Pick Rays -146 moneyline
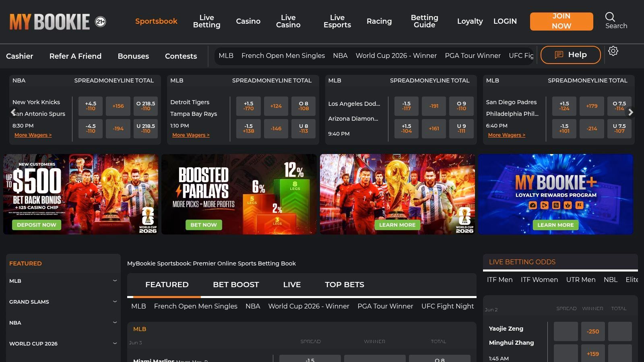The height and width of the screenshot is (362, 644). [x=276, y=129]
